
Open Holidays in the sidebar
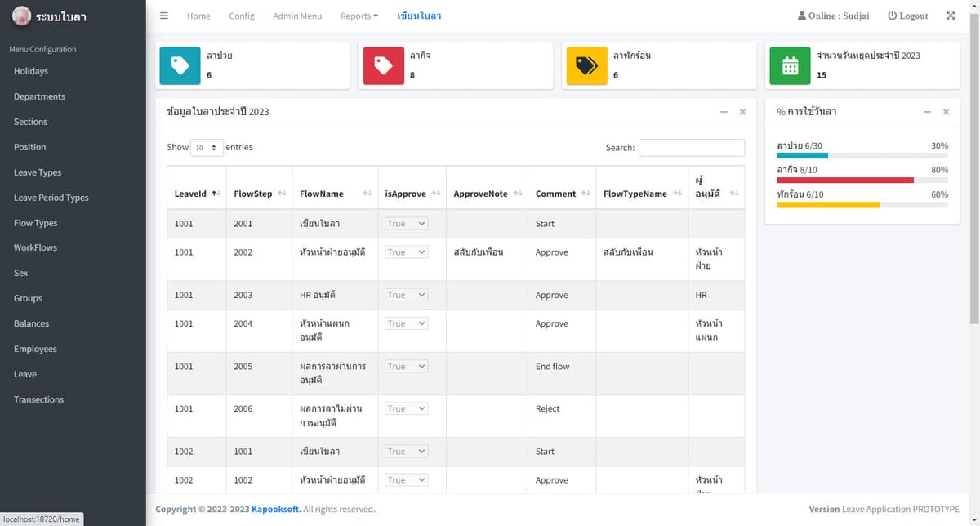pos(31,71)
